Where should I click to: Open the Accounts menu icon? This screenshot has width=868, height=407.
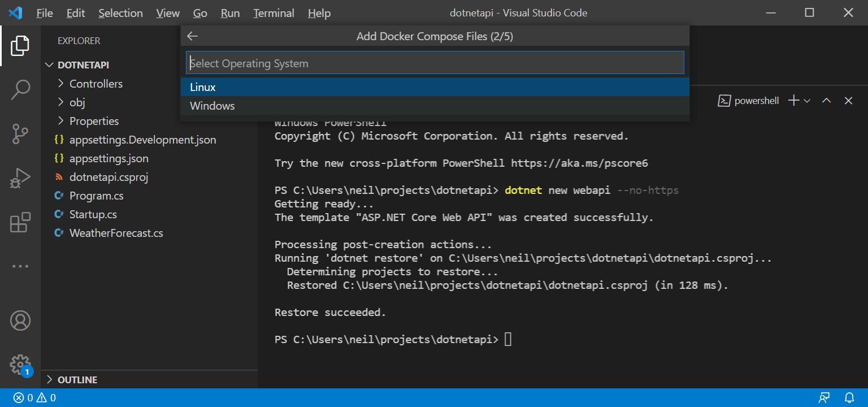[x=20, y=321]
